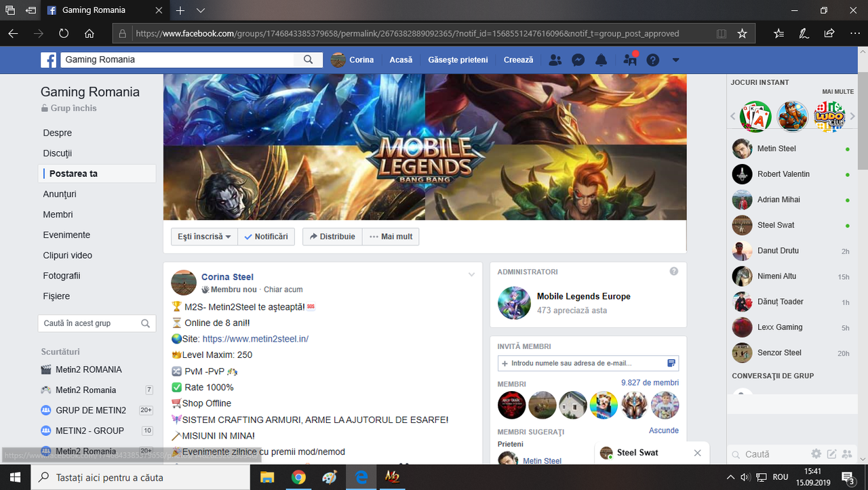
Task: Open the post options chevron on Corina Steel's post
Action: [471, 274]
